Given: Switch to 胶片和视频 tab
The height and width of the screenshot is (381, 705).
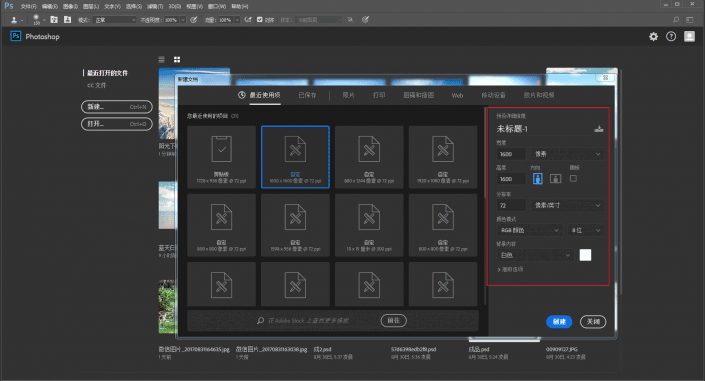Looking at the screenshot, I should 539,95.
